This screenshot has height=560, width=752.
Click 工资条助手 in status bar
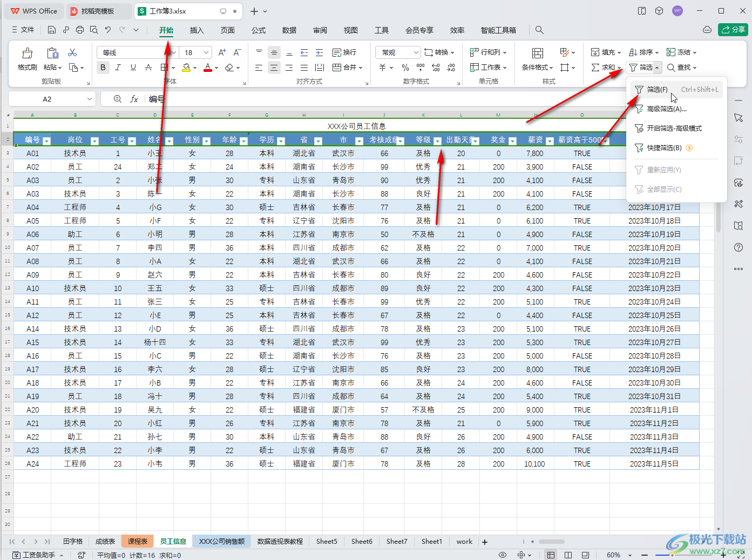point(38,555)
